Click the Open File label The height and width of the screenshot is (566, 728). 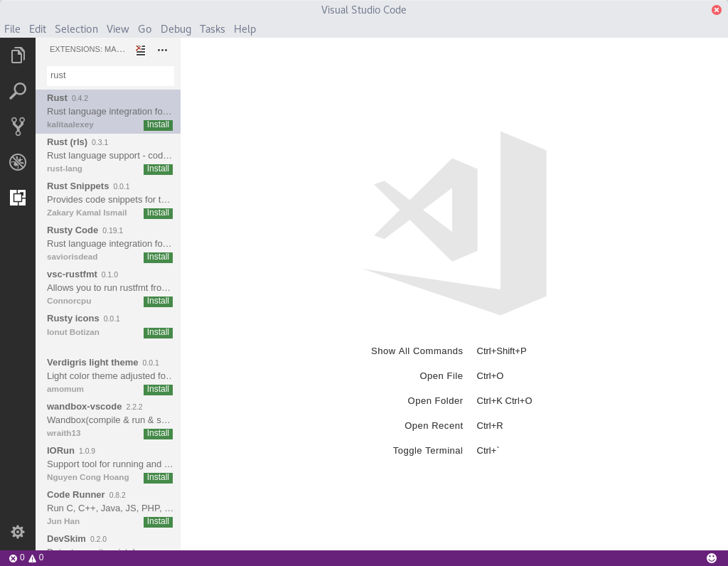[441, 376]
